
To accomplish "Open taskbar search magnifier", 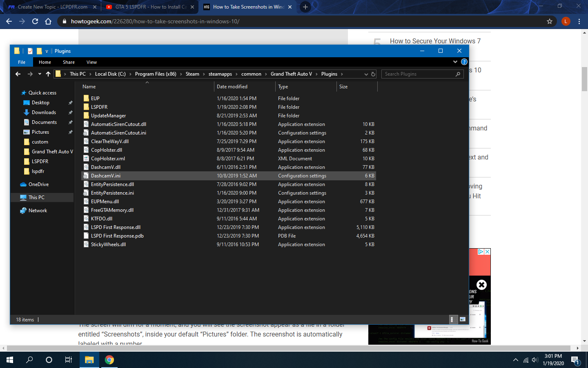I will click(x=29, y=360).
